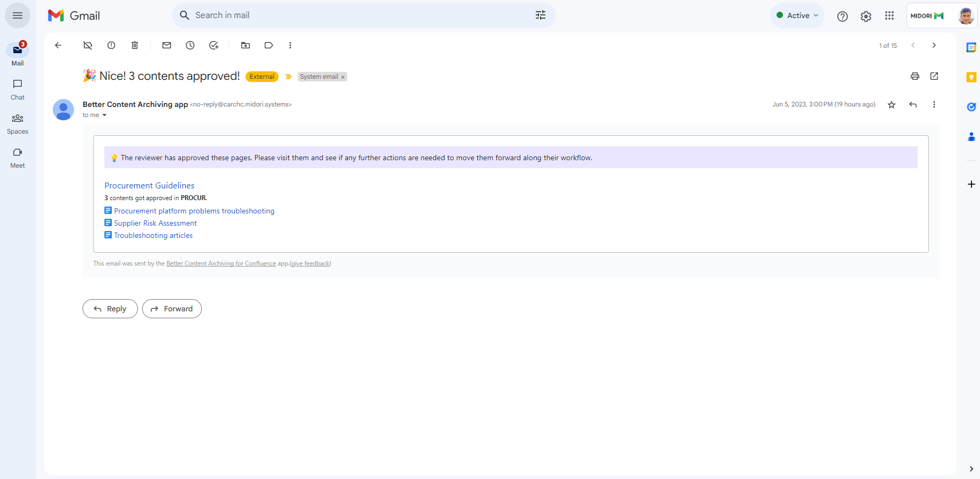Mark the conversation as unread
The image size is (980, 479).
(166, 45)
